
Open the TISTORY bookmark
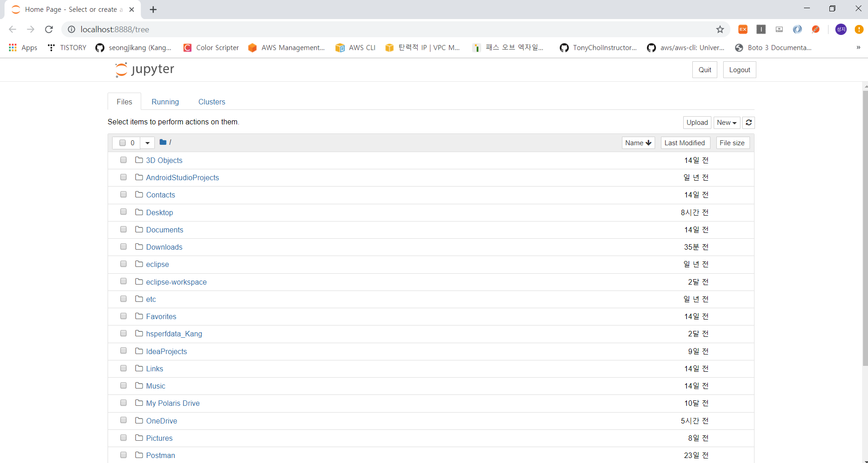(67, 48)
